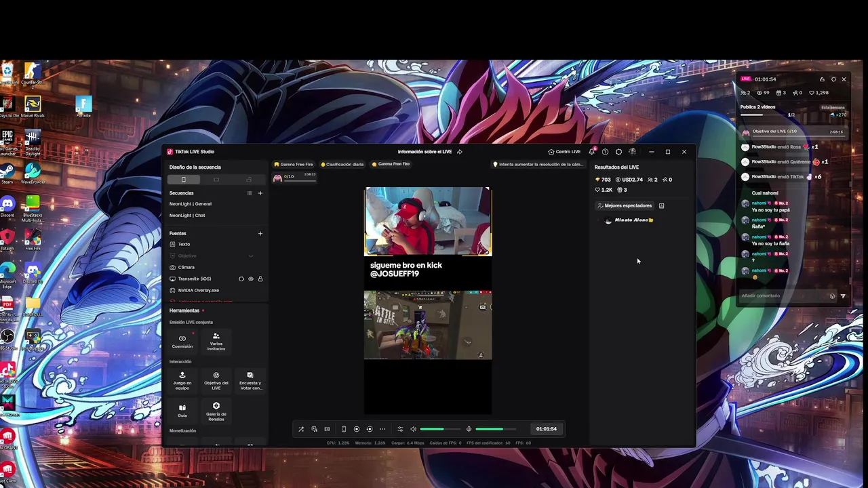This screenshot has width=868, height=488.
Task: Open the help question mark icon
Action: pyautogui.click(x=605, y=152)
